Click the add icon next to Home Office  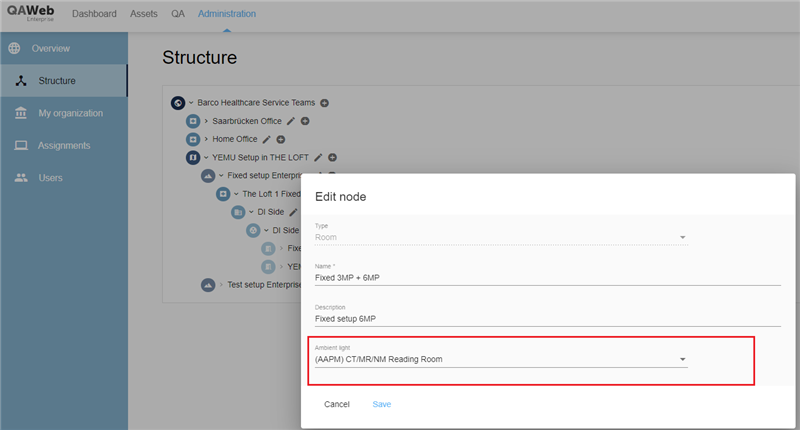tap(279, 139)
